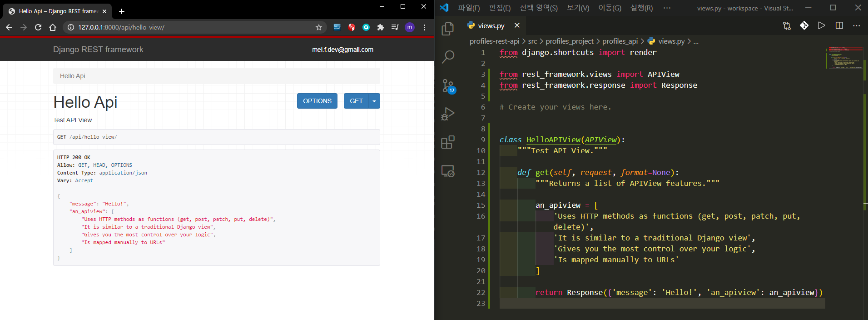Click the 'class' keyword on line 9
This screenshot has height=320, width=868.
511,140
